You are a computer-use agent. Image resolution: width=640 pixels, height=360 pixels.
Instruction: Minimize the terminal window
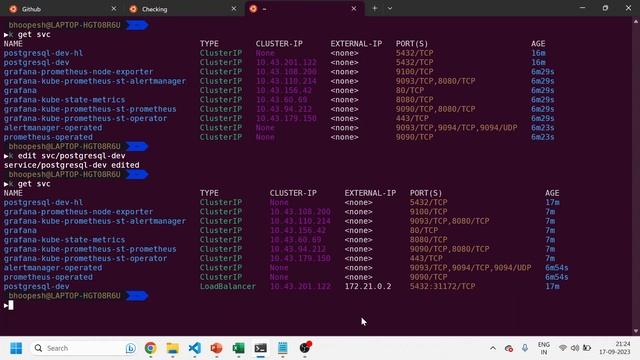(x=582, y=8)
